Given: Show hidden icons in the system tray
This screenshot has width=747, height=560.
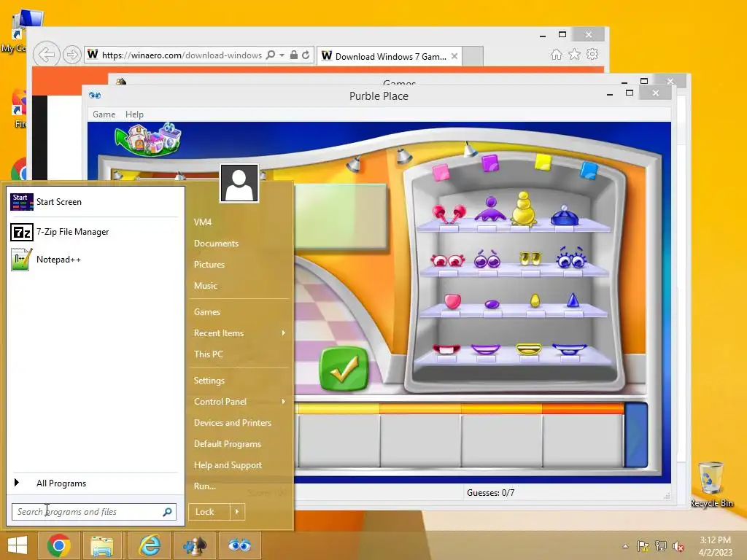Looking at the screenshot, I should [x=625, y=546].
